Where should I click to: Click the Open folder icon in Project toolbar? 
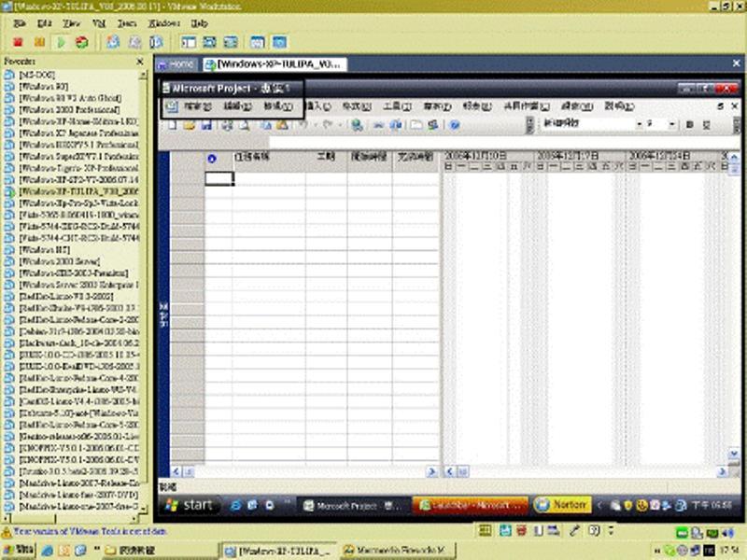(x=190, y=125)
